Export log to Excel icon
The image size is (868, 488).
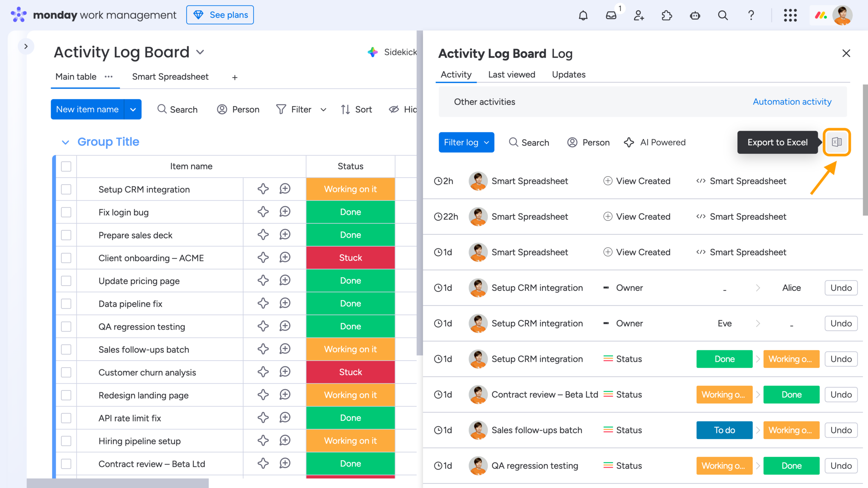(x=837, y=142)
